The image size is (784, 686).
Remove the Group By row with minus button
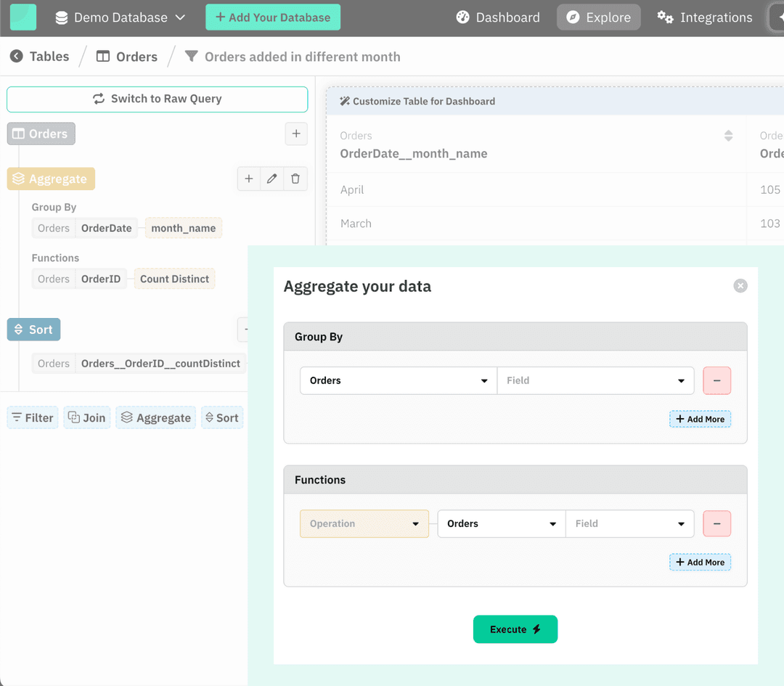[716, 380]
